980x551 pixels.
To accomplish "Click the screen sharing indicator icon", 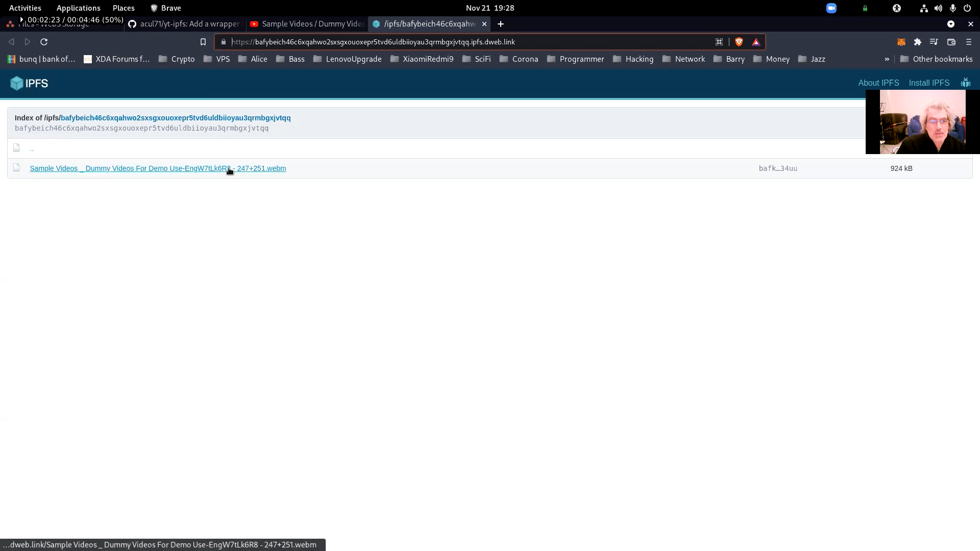I will pyautogui.click(x=831, y=8).
